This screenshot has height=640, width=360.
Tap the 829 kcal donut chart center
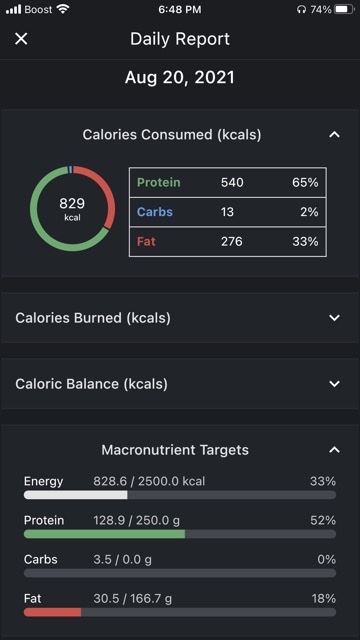click(72, 209)
